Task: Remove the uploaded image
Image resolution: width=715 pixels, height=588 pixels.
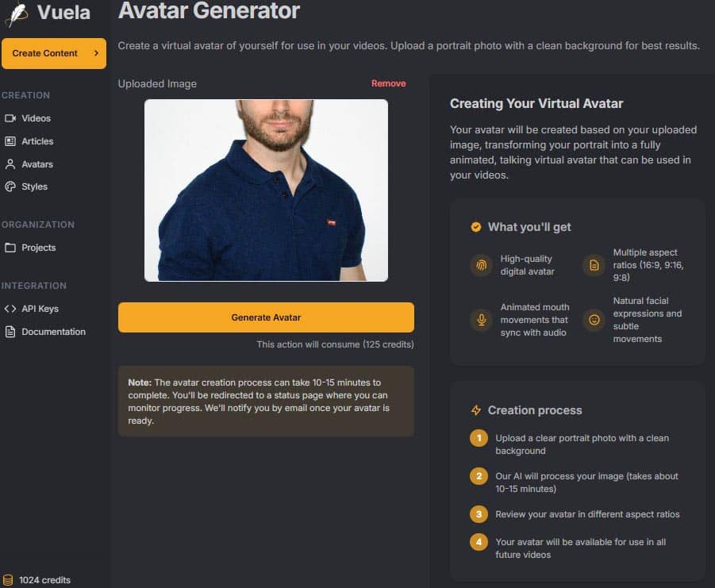Action: click(x=388, y=83)
